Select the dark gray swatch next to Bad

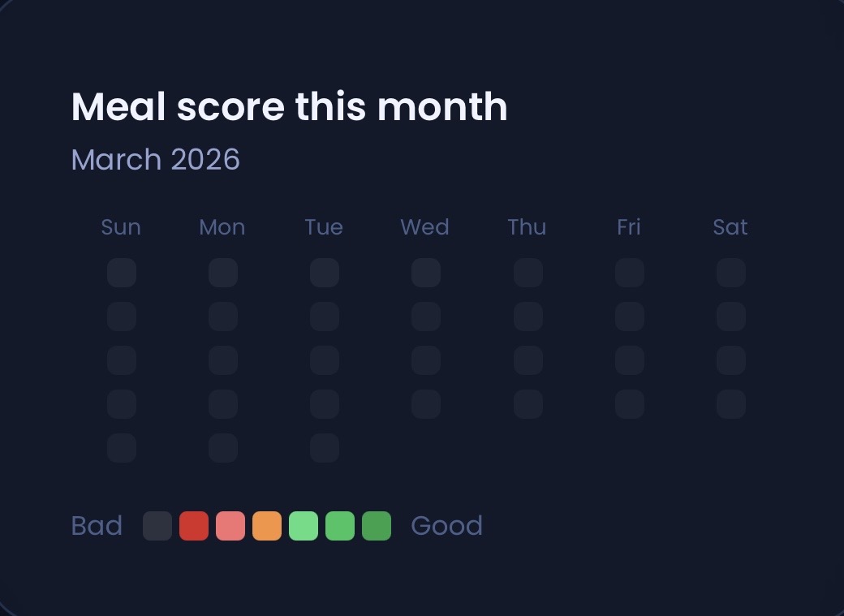[157, 526]
